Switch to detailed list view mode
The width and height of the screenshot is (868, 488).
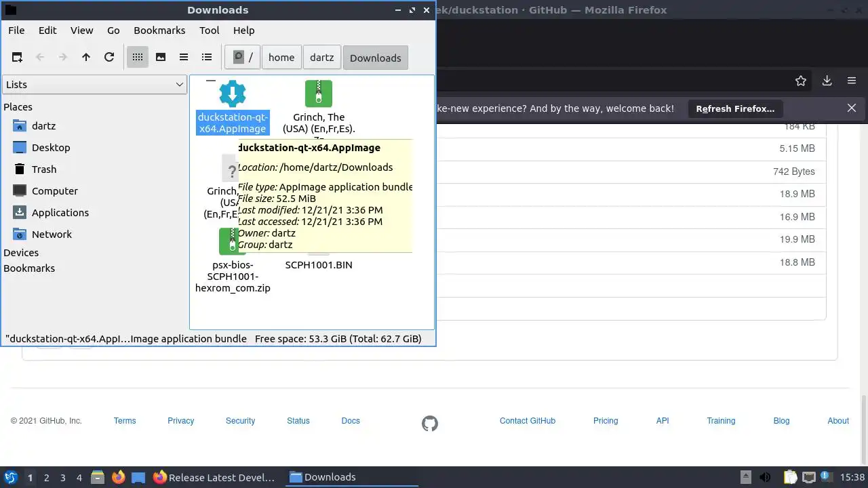pyautogui.click(x=207, y=58)
